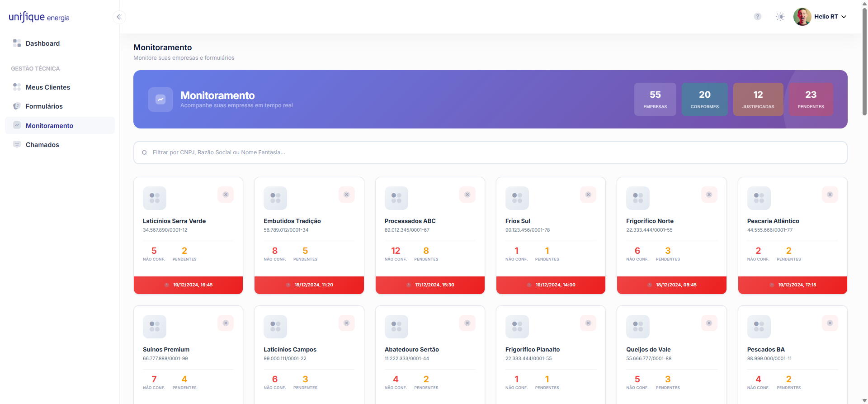
Task: Click the Unifique Energia logo
Action: (x=39, y=17)
